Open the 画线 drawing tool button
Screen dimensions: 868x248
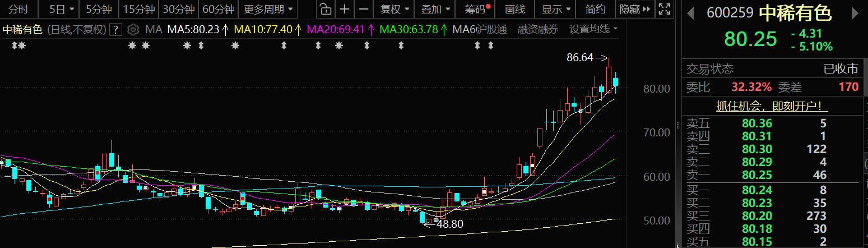click(514, 9)
